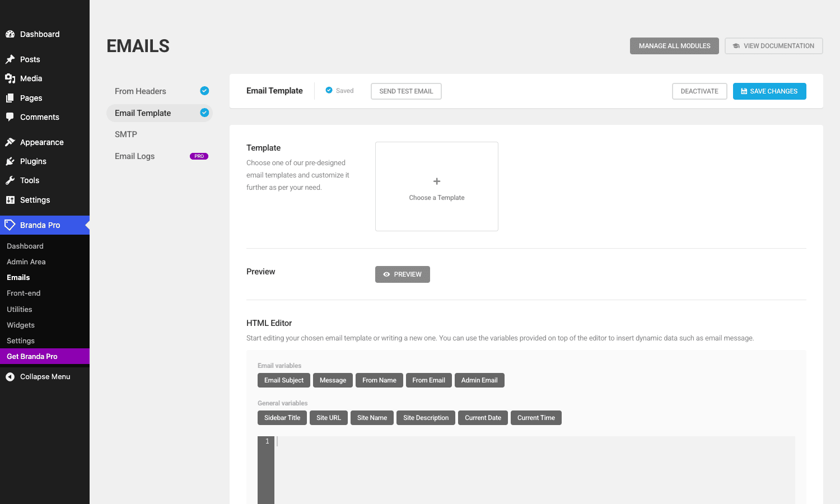Click the Media library icon

tap(10, 78)
